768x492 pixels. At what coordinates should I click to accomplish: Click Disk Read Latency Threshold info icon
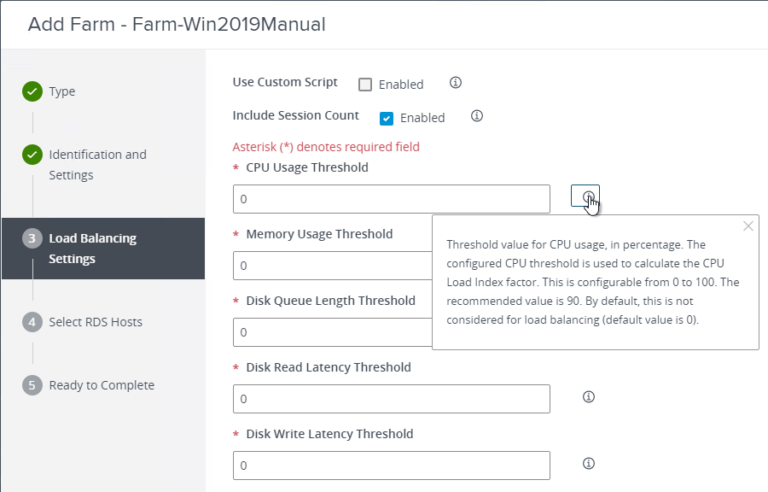[588, 397]
